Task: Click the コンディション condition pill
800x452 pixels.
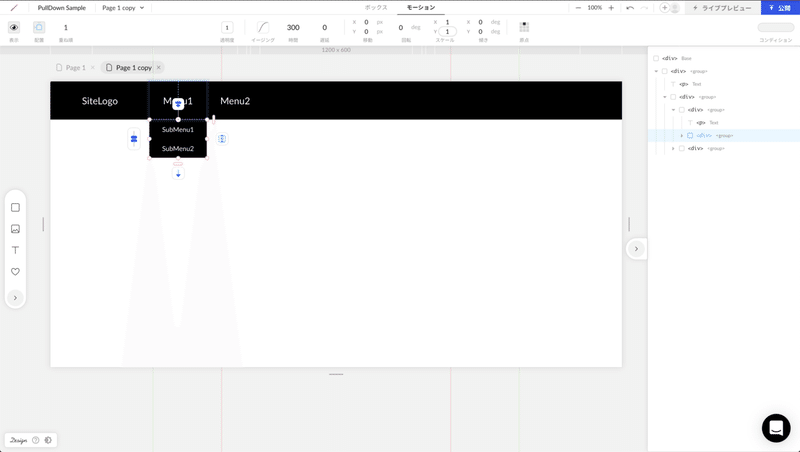Action: 776,28
